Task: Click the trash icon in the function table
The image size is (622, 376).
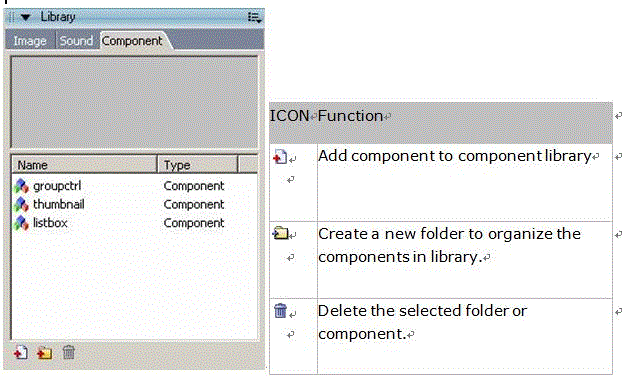Action: pos(280,311)
